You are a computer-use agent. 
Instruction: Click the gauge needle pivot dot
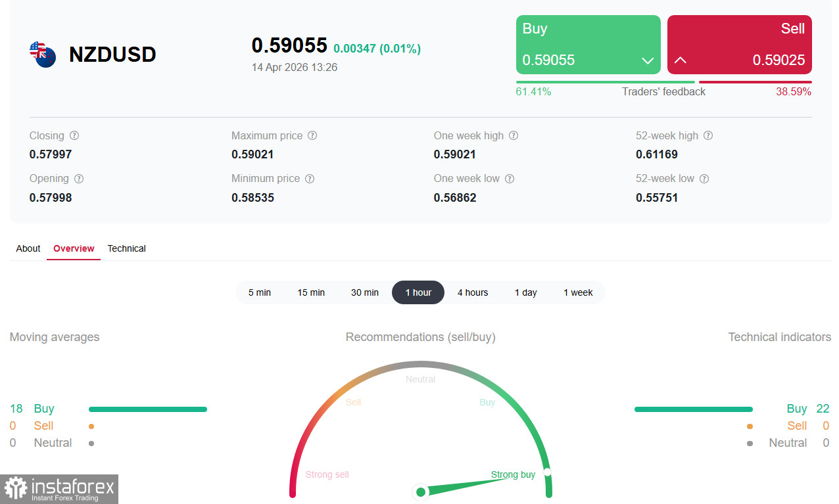(x=421, y=492)
